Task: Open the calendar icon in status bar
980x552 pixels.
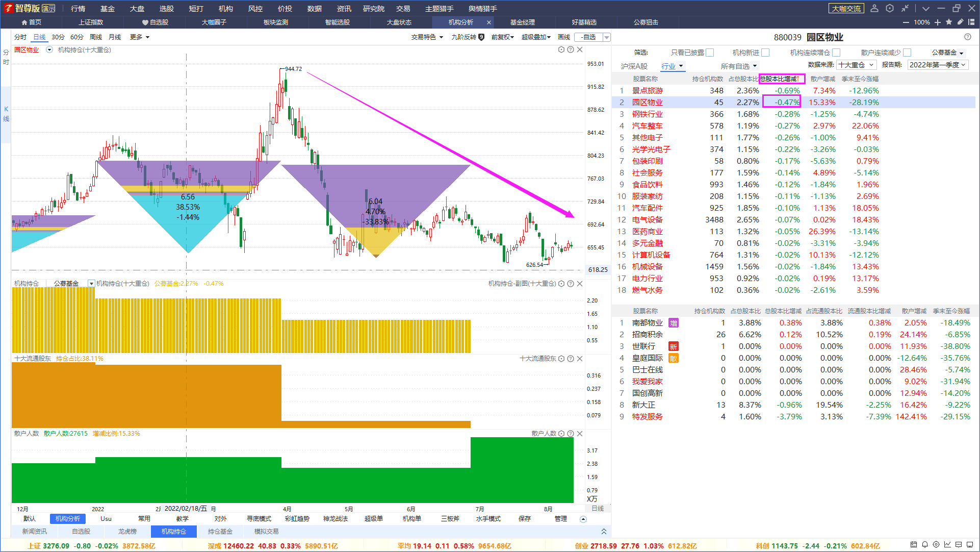Action: tap(914, 545)
